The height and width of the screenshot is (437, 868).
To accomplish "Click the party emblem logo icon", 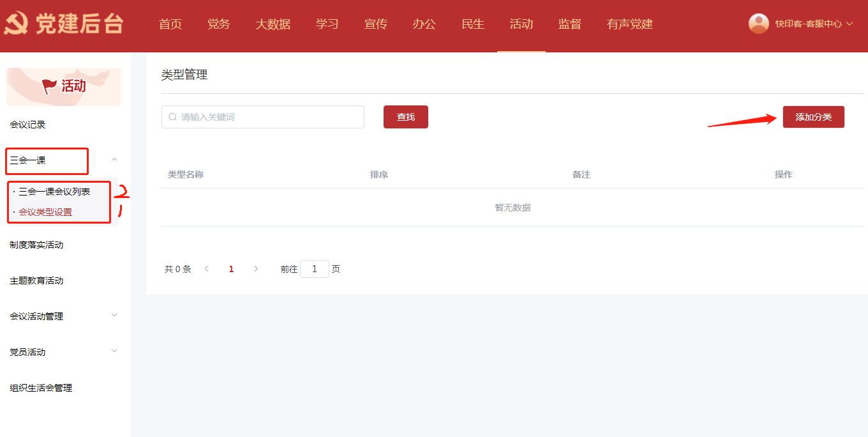I will [x=17, y=24].
